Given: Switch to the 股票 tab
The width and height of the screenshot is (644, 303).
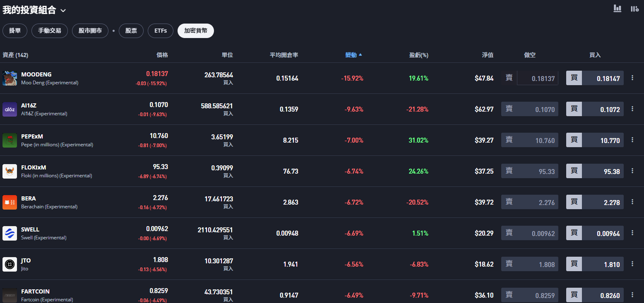Looking at the screenshot, I should (131, 31).
